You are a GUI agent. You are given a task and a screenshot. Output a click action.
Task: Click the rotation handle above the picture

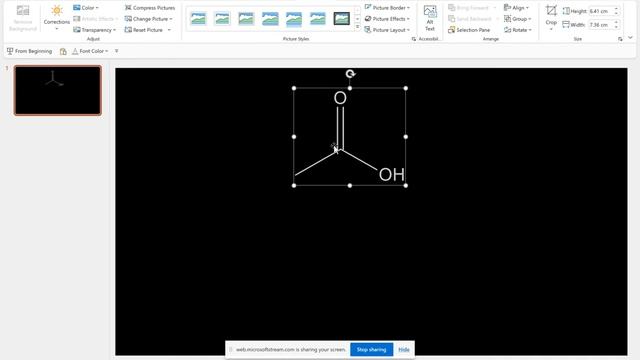point(350,74)
